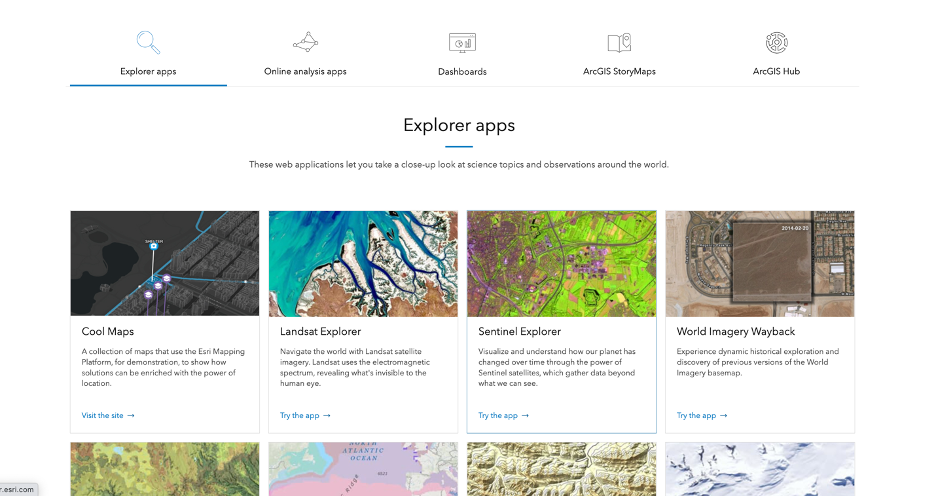
Task: Click the Sentinel Explorer description paragraph
Action: click(557, 367)
